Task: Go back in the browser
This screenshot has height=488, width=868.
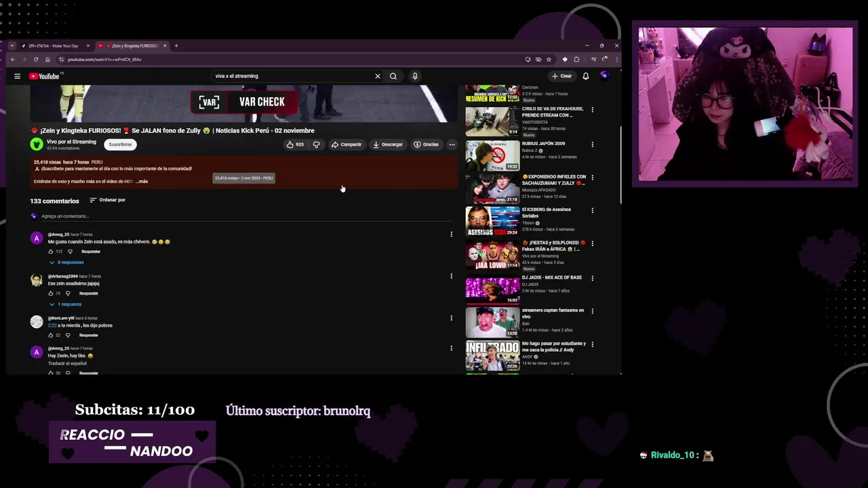Action: click(x=12, y=59)
